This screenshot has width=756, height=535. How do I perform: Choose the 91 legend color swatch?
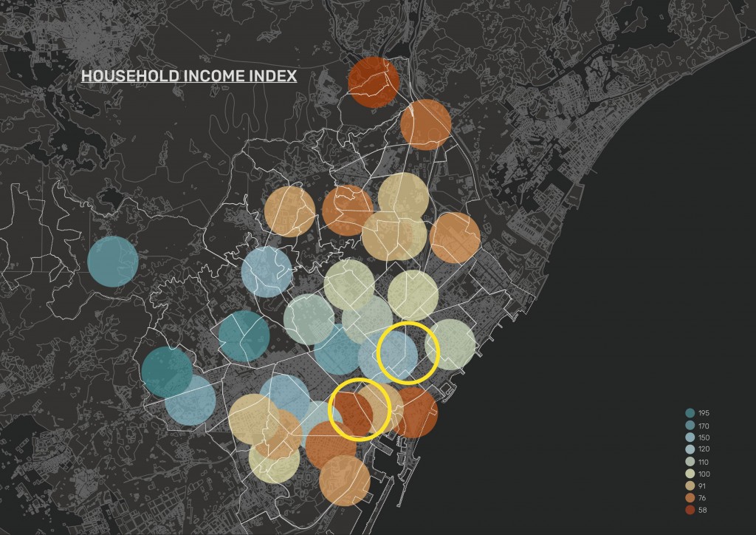click(690, 485)
